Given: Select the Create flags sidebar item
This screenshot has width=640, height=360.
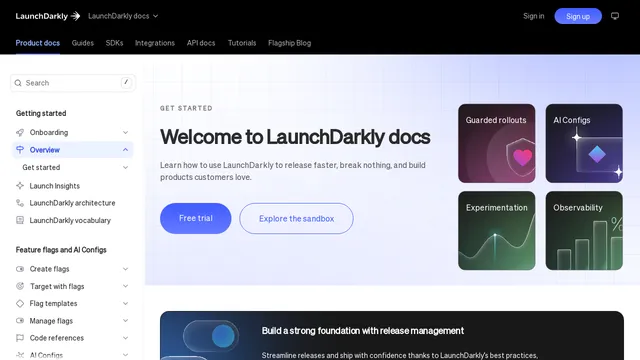Looking at the screenshot, I should click(73, 269).
